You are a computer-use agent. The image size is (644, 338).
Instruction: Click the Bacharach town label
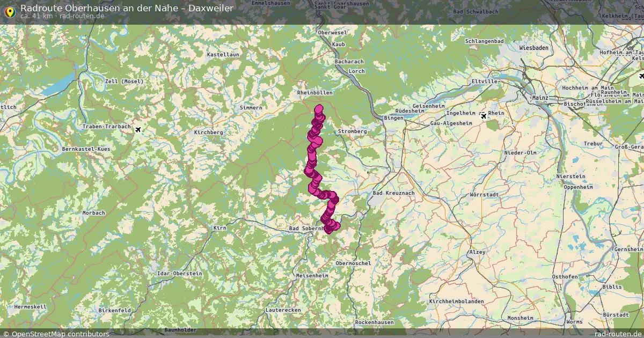(349, 62)
